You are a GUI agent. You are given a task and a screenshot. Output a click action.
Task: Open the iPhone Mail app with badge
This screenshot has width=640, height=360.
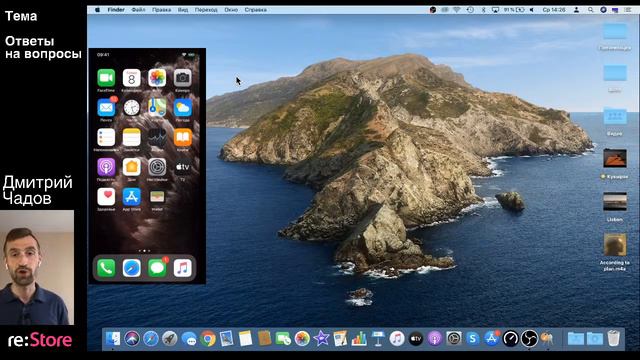(106, 108)
